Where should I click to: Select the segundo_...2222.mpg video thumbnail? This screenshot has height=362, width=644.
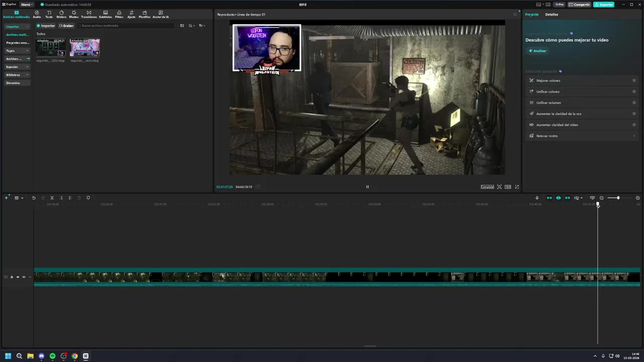[50, 48]
